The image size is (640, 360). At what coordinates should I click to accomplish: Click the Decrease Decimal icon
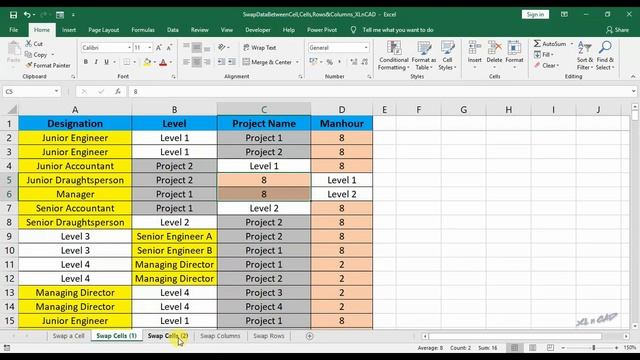[364, 62]
